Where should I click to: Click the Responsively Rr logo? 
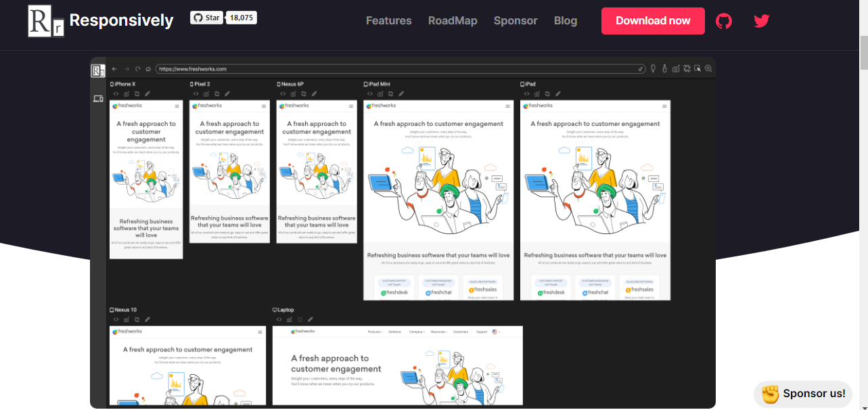coord(46,21)
